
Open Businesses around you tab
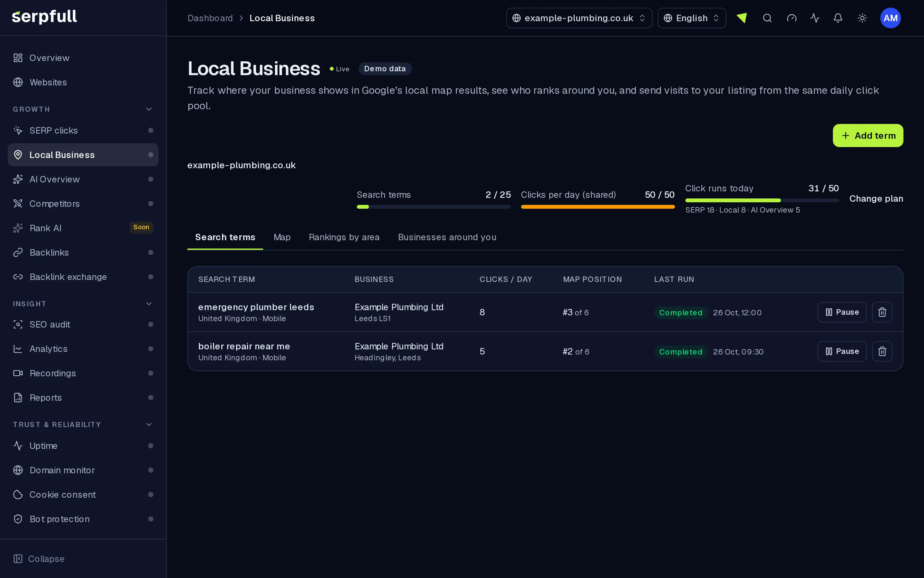point(447,237)
